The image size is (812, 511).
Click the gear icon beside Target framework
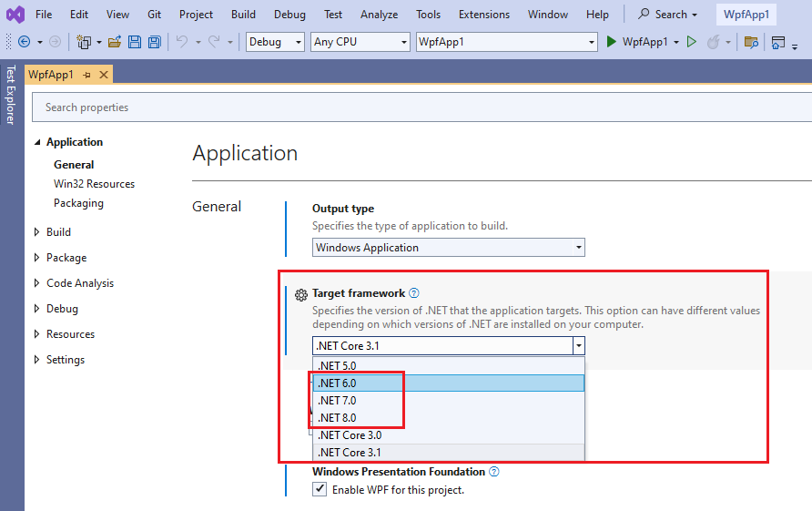(x=301, y=295)
